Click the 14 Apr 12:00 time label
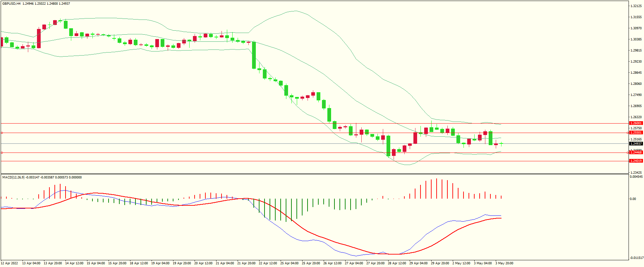Screen dimensions: 644x267 pos(74,263)
